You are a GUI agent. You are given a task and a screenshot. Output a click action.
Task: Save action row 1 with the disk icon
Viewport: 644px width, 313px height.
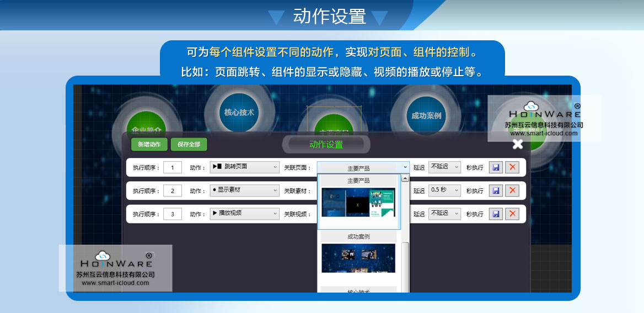pos(496,167)
